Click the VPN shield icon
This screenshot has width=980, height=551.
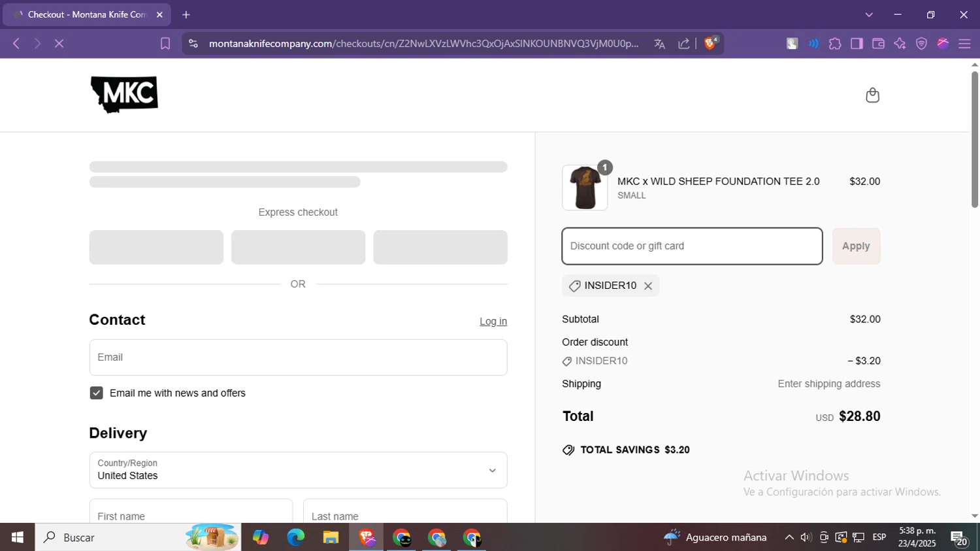pos(921,44)
